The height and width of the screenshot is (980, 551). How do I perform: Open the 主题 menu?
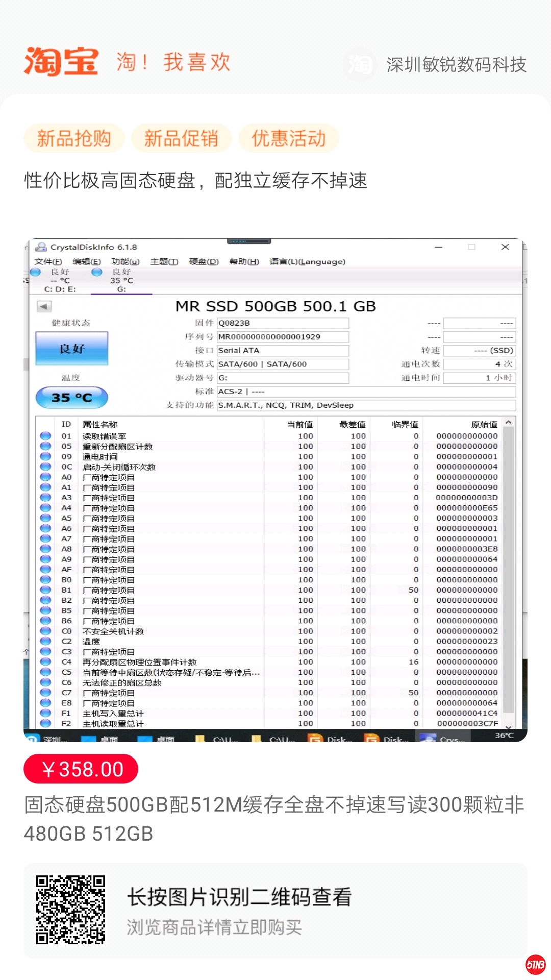coord(164,262)
